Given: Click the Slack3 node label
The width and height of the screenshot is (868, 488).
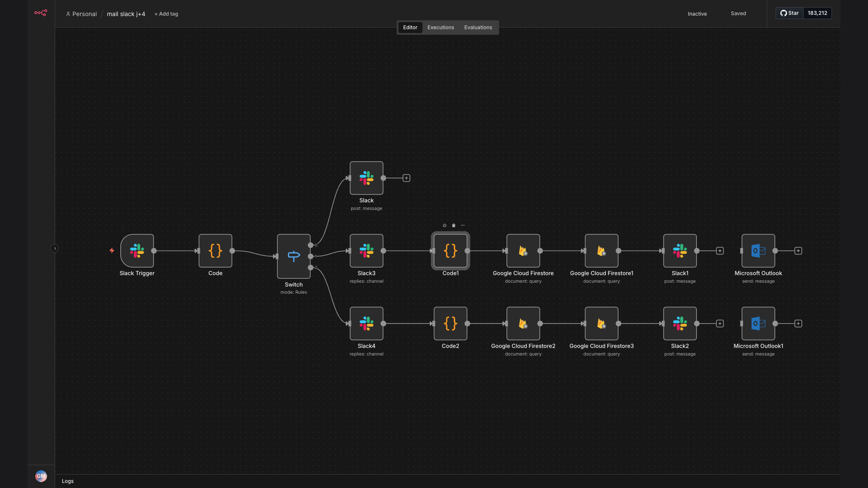Looking at the screenshot, I should pos(367,273).
